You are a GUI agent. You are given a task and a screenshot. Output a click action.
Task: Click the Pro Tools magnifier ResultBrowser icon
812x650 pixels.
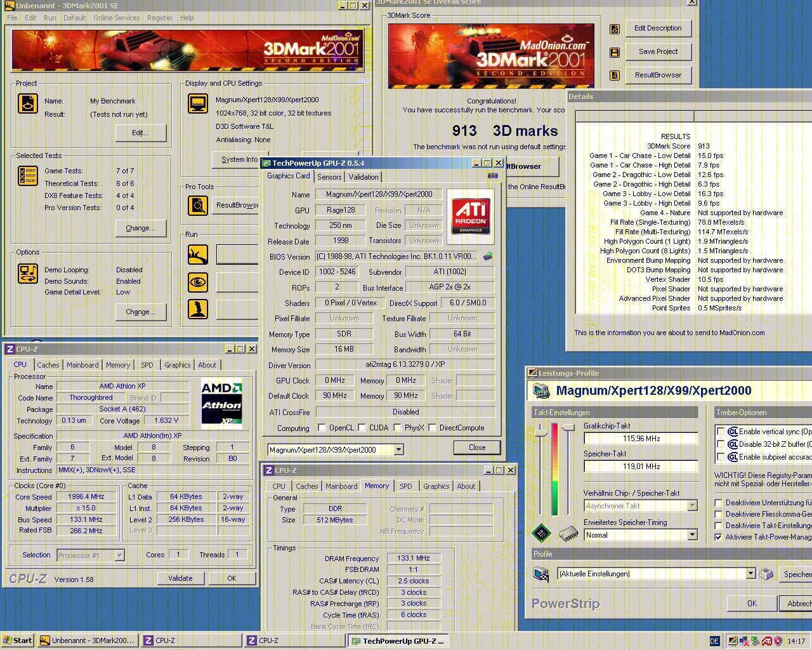click(198, 205)
